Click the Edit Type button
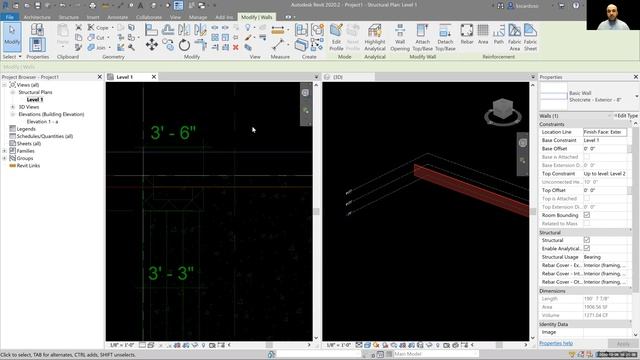The height and width of the screenshot is (360, 640). click(626, 116)
